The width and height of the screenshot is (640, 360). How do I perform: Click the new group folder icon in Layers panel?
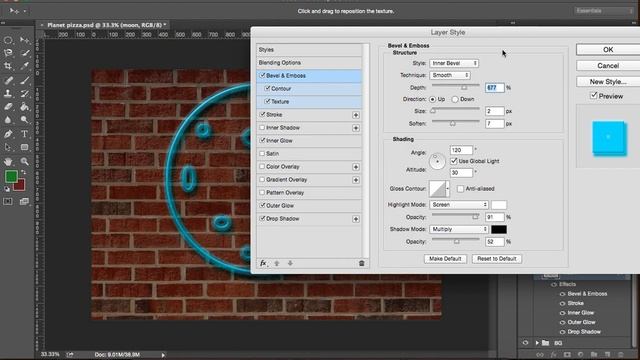594,355
